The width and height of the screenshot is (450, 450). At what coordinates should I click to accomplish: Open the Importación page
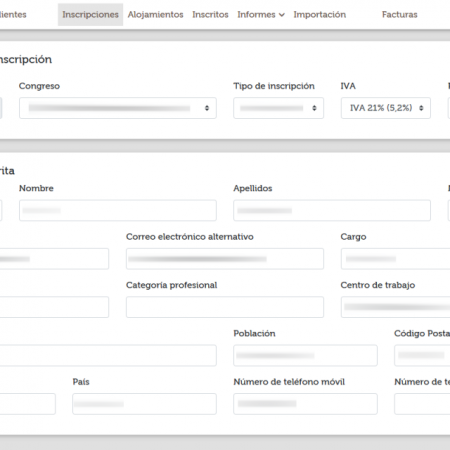coord(320,15)
